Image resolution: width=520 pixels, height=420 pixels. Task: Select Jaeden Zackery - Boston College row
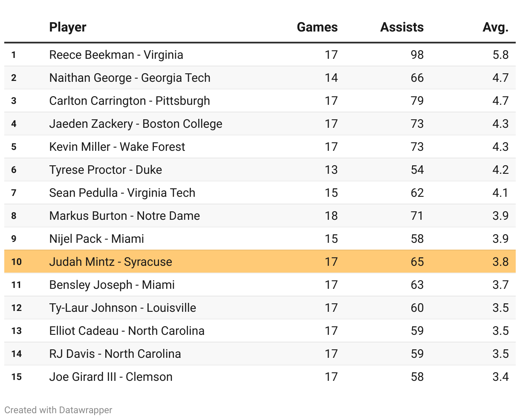tap(136, 124)
